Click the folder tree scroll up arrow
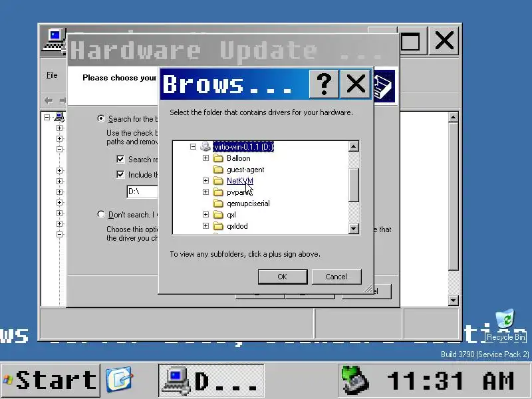This screenshot has height=399, width=532. pos(353,146)
